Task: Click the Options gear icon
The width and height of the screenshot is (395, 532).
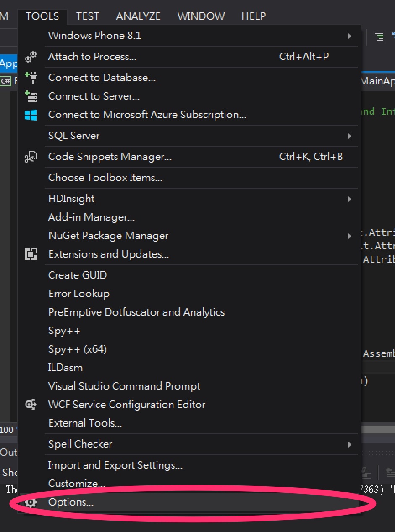Action: [x=31, y=503]
